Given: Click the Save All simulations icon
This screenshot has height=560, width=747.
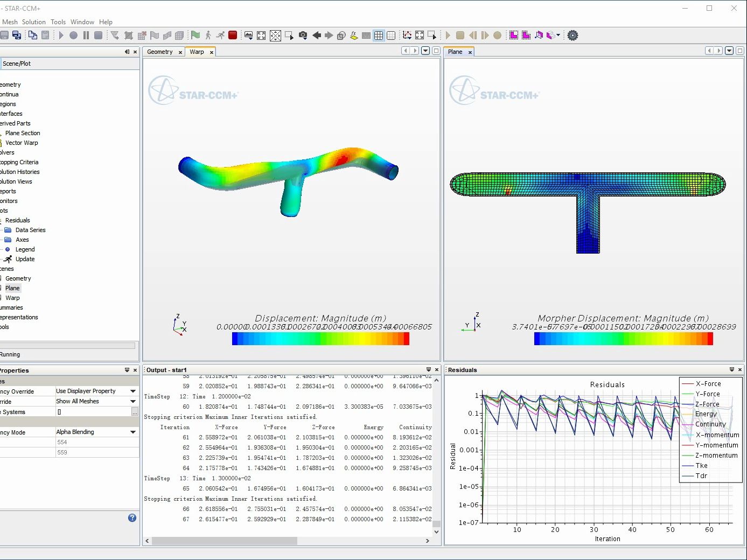Looking at the screenshot, I should (17, 35).
